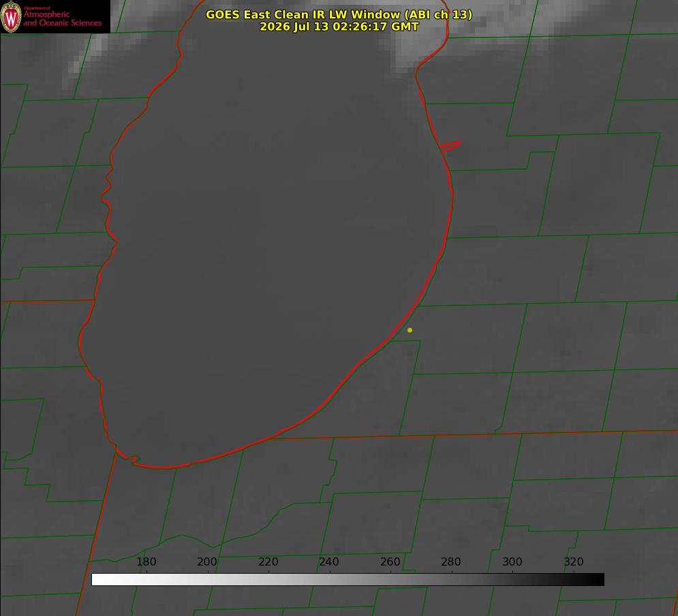The image size is (678, 616).
Task: Click the colorbar label '240'
Action: pos(329,561)
